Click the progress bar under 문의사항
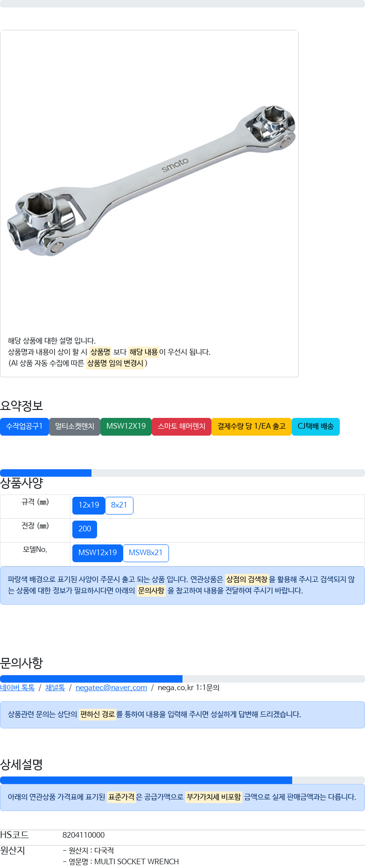 pos(182,679)
